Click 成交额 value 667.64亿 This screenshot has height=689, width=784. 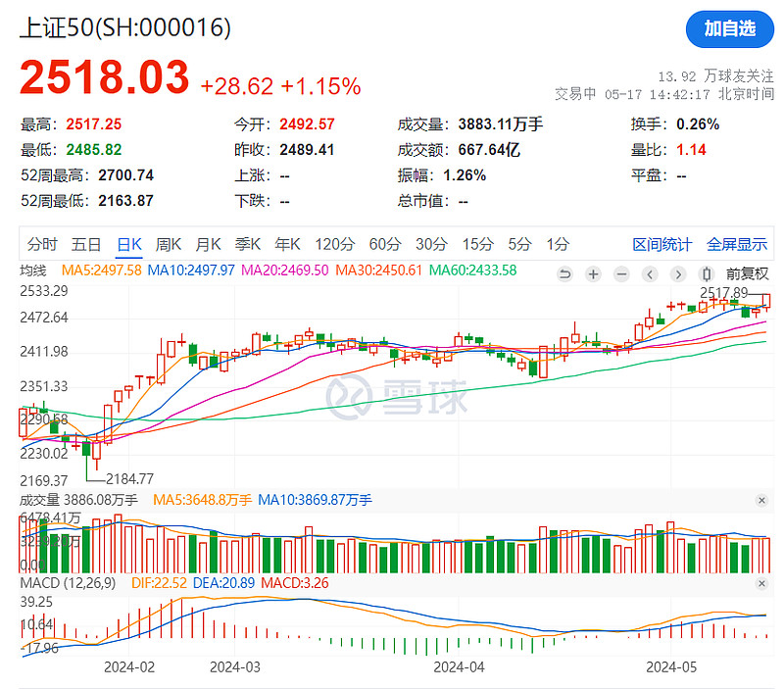point(489,150)
